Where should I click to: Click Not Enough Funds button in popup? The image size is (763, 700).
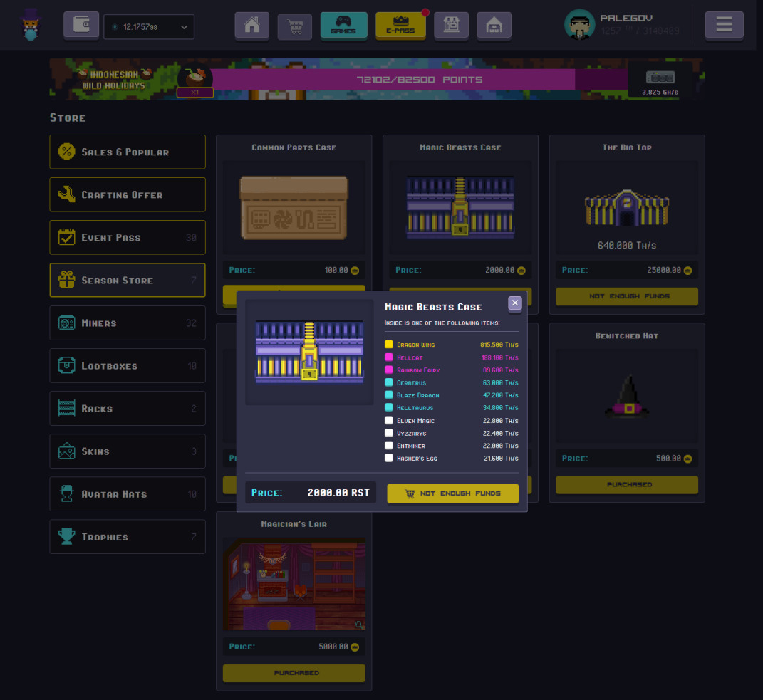(452, 493)
